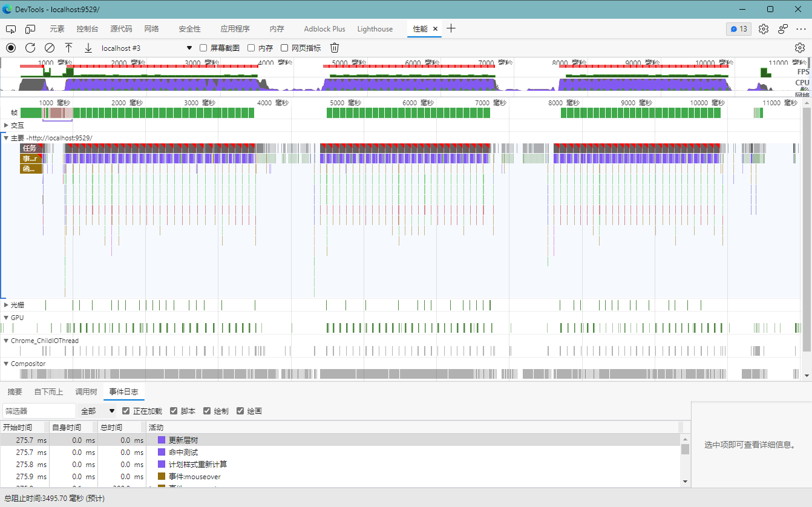This screenshot has width=812, height=507.
Task: Sort by the 活动 column header
Action: point(413,427)
